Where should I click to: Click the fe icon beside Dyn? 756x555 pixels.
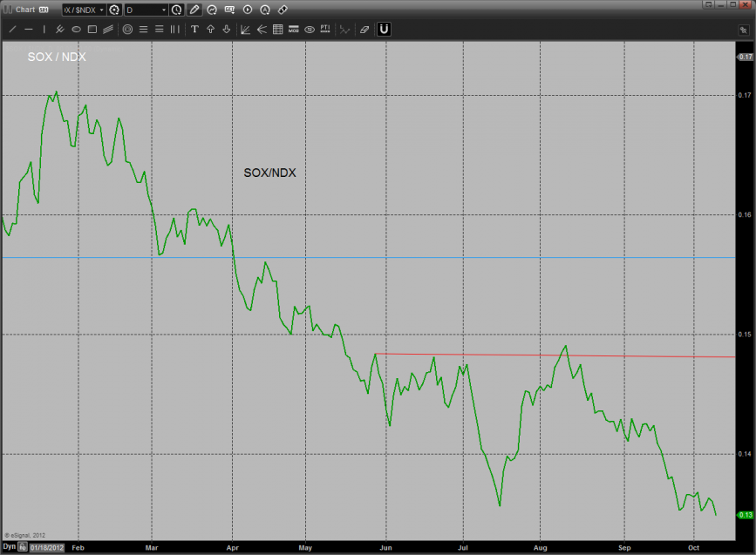(x=22, y=547)
